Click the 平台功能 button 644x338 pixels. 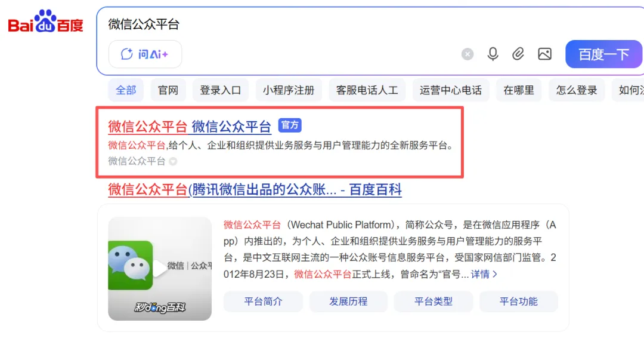tap(518, 302)
